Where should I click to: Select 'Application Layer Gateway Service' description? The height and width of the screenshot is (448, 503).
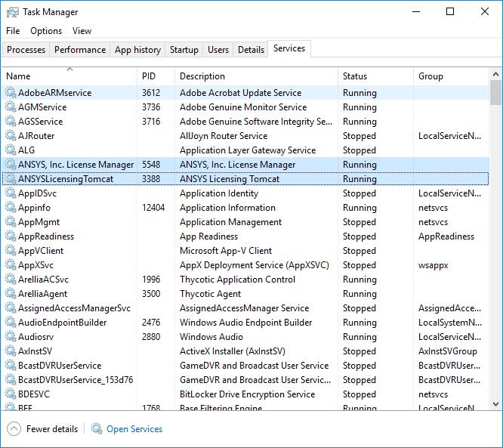(248, 150)
